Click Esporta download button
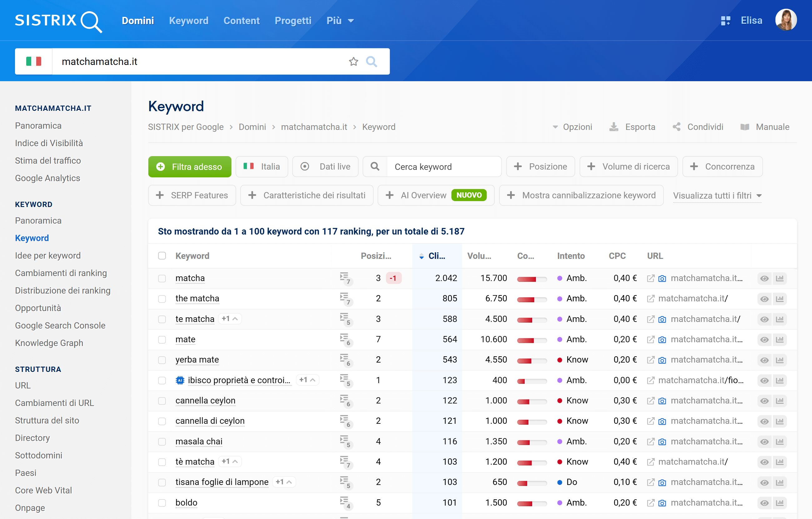Screen dimensions: 812x519 tap(632, 127)
